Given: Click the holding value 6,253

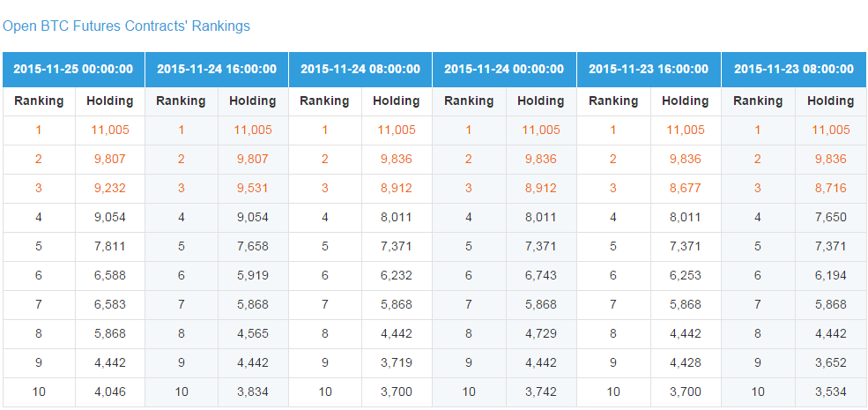Looking at the screenshot, I should point(686,275).
